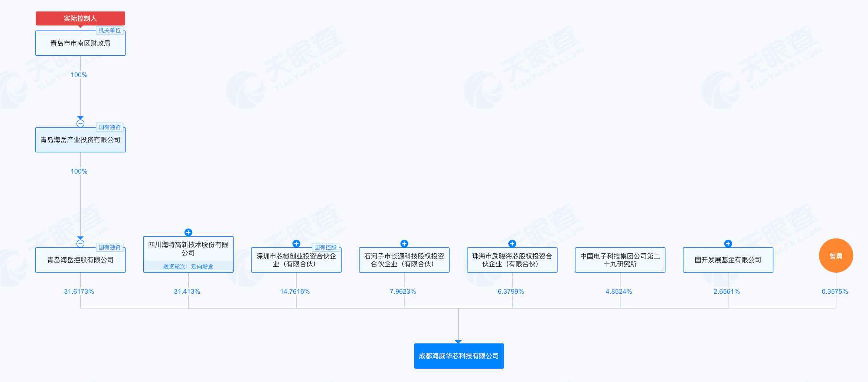The width and height of the screenshot is (868, 382).
Task: Click the 4.8524% share value
Action: (x=619, y=292)
